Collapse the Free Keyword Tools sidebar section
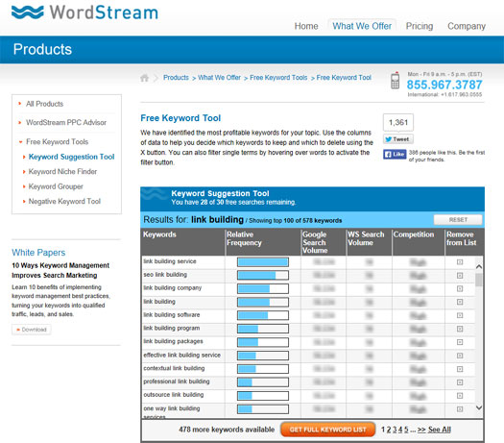 point(57,142)
